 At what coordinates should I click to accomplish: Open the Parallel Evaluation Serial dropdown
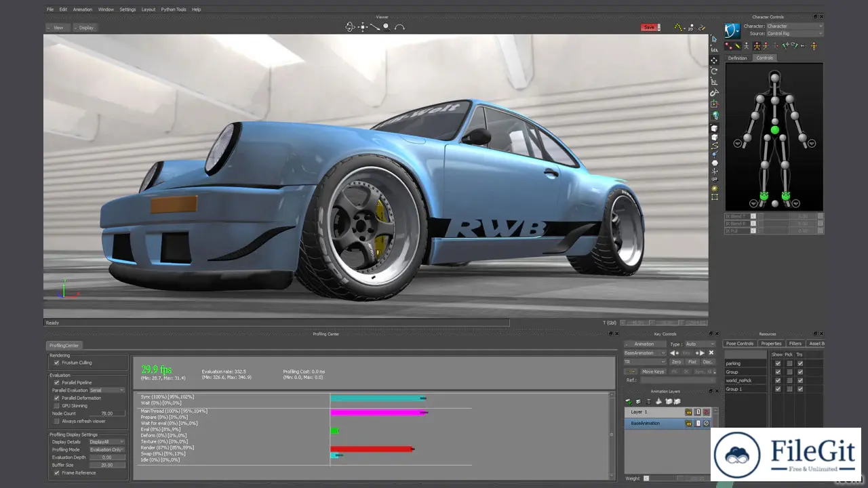(106, 390)
